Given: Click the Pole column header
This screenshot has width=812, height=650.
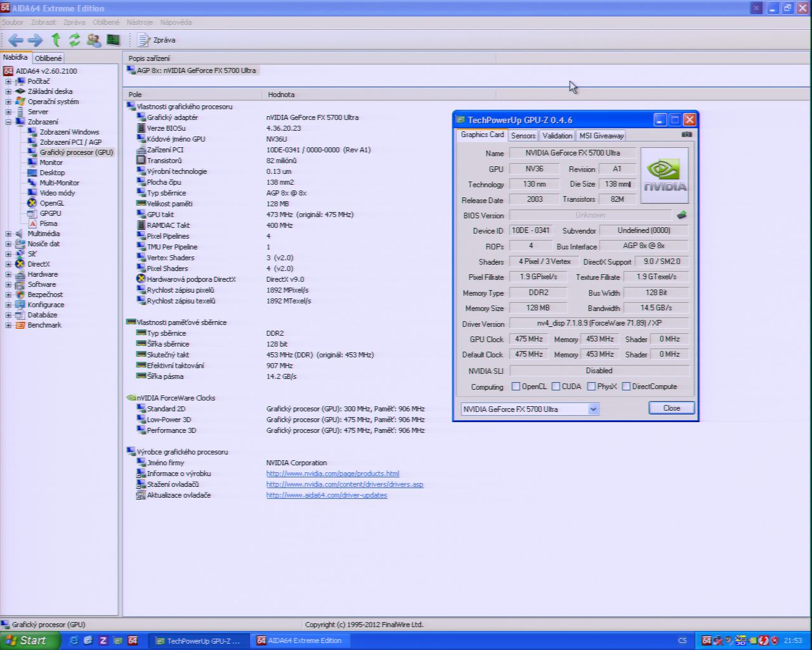Looking at the screenshot, I should [193, 95].
